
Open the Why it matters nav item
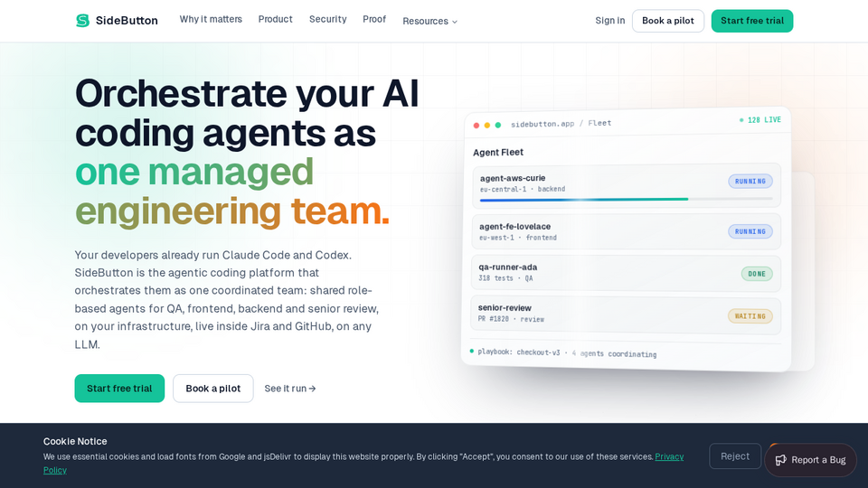point(211,19)
